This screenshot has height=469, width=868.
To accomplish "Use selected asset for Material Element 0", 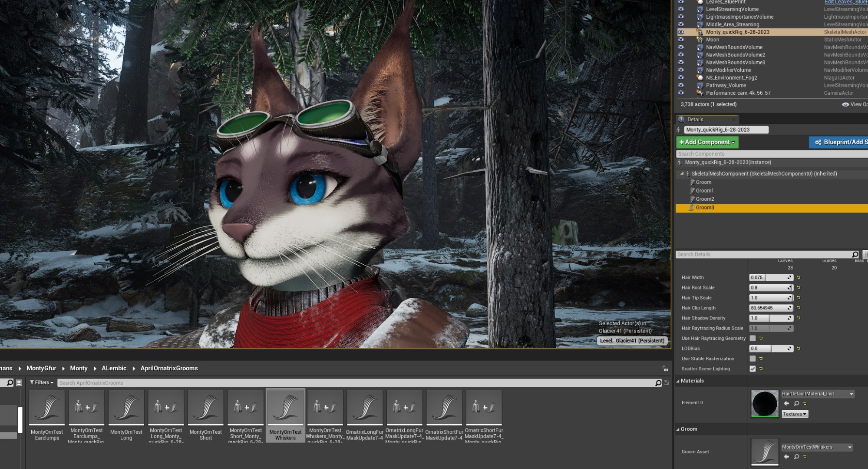I will pyautogui.click(x=786, y=403).
